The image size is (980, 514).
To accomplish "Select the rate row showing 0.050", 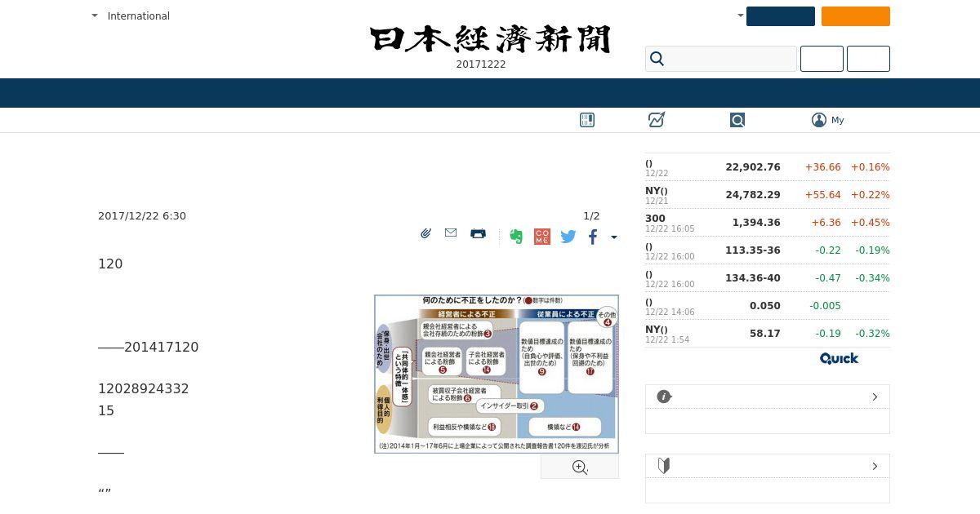I will 768,306.
